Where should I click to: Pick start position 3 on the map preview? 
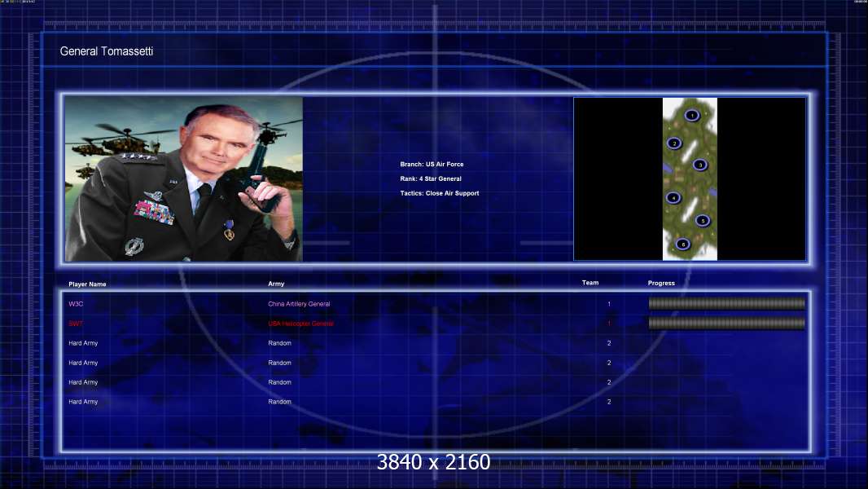699,165
